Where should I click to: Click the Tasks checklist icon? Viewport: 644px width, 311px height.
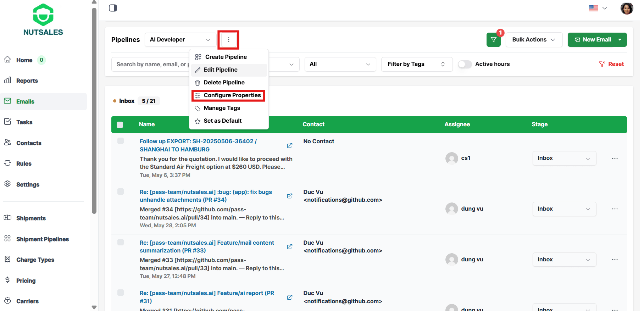click(x=7, y=122)
